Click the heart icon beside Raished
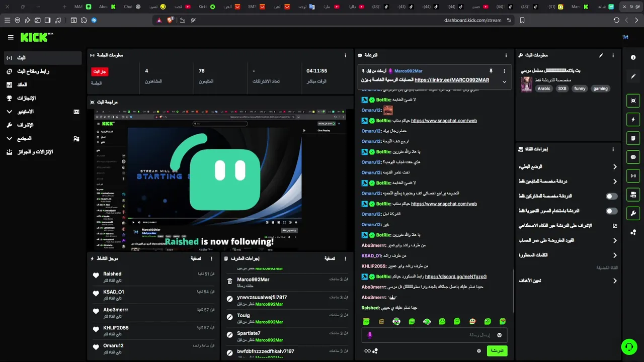Screen dimensions: 644x362 [96, 275]
